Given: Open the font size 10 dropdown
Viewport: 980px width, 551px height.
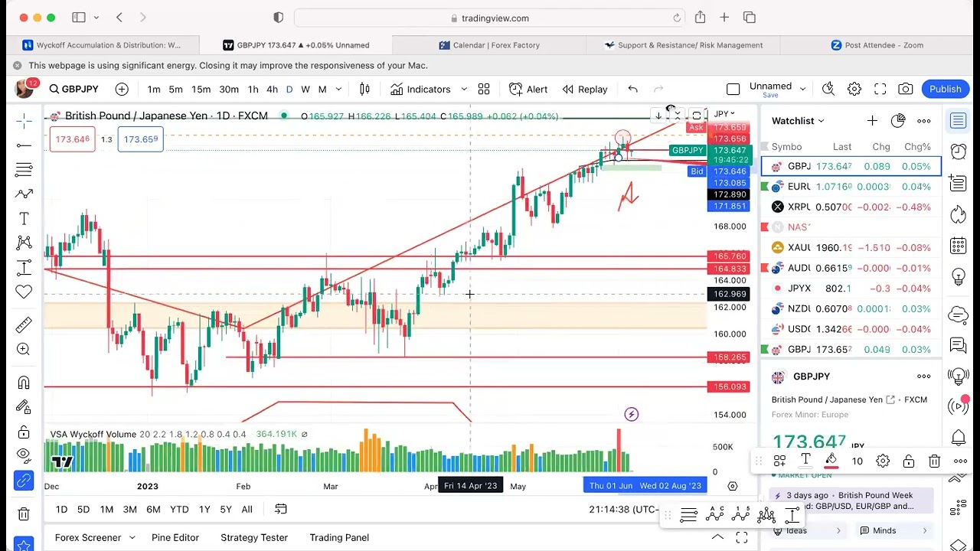Looking at the screenshot, I should pyautogui.click(x=857, y=461).
